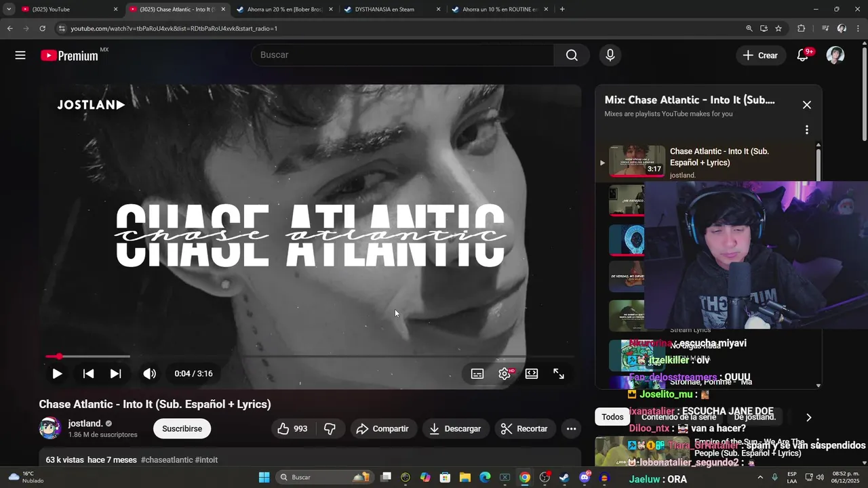Click the address bar URL
The height and width of the screenshot is (488, 868).
coord(174,28)
